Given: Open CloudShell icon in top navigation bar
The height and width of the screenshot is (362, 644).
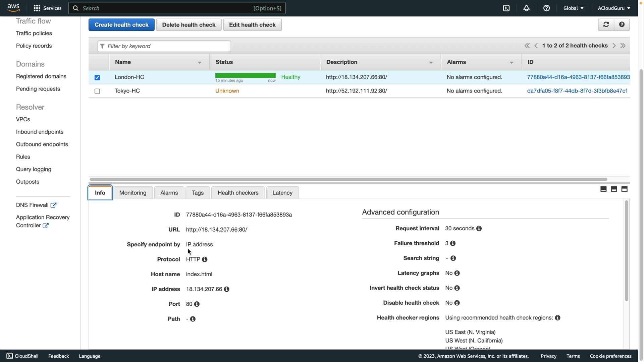Looking at the screenshot, I should coord(506,8).
